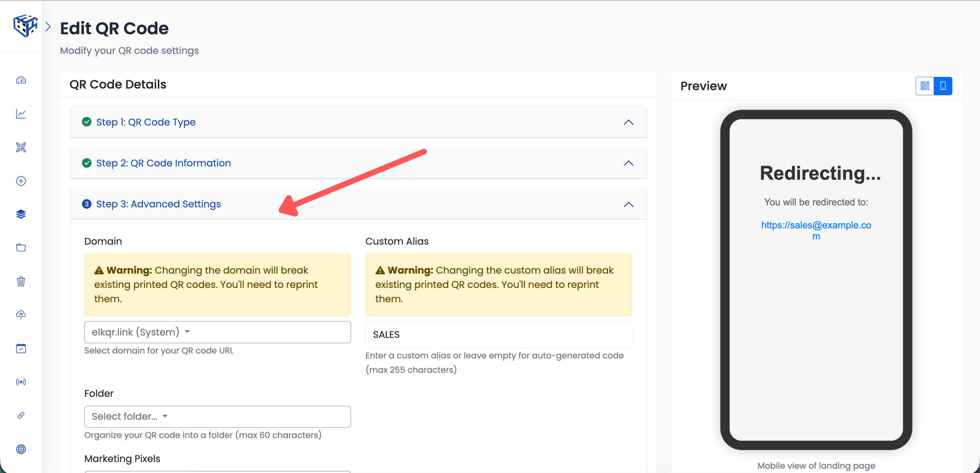Collapse Step 2: QR Code Information section

pos(628,163)
